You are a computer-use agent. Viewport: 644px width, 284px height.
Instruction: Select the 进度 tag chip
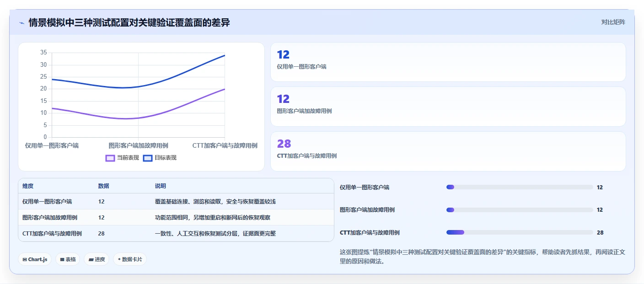pos(97,259)
